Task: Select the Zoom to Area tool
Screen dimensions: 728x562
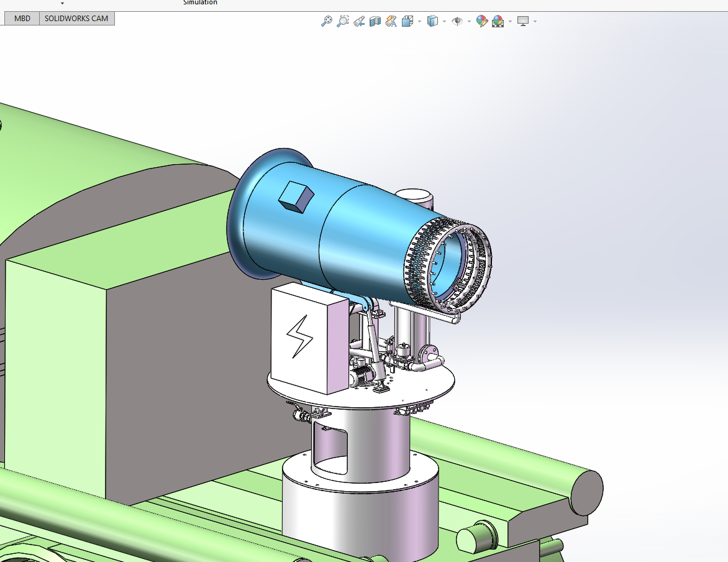Action: tap(342, 21)
